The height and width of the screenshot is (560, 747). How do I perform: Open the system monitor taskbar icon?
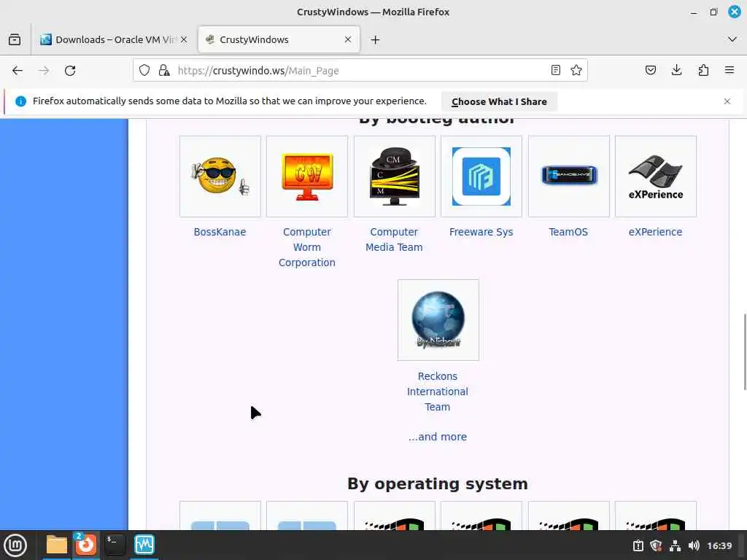(x=144, y=545)
